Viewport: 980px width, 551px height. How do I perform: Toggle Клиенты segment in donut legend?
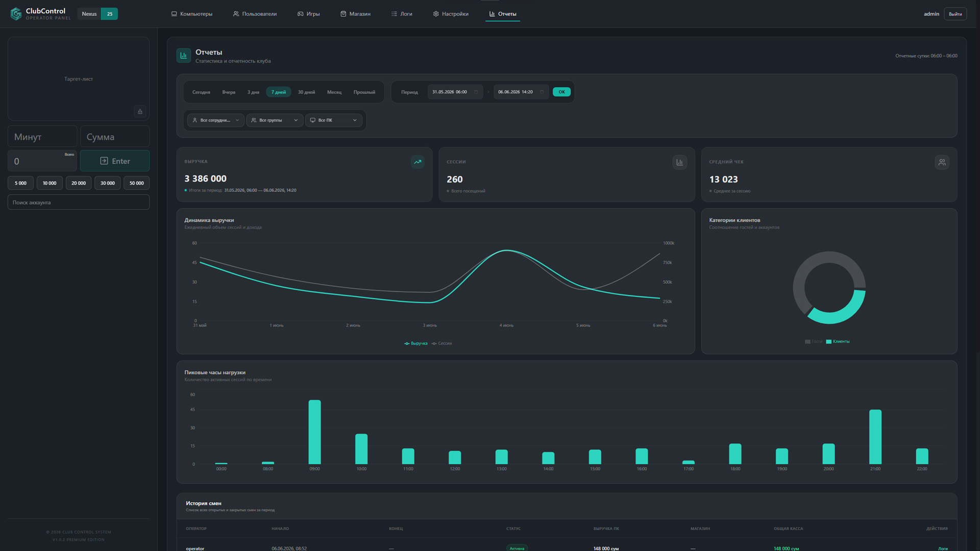[838, 342]
